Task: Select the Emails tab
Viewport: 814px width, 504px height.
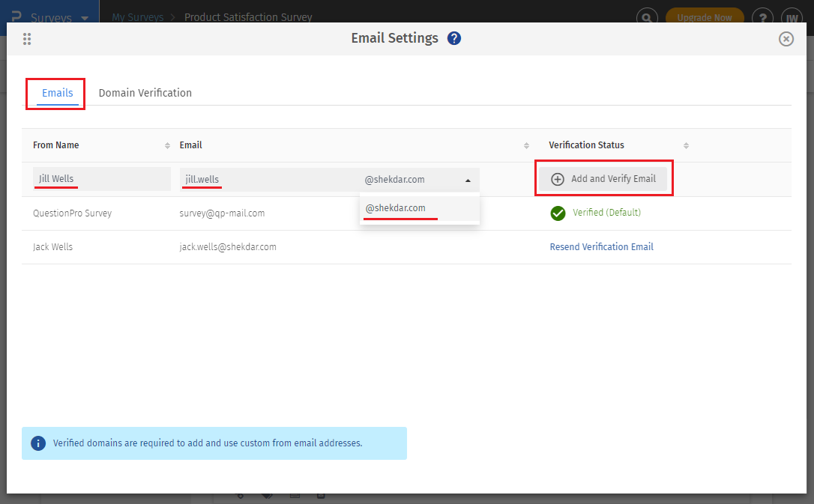Action: pyautogui.click(x=58, y=93)
